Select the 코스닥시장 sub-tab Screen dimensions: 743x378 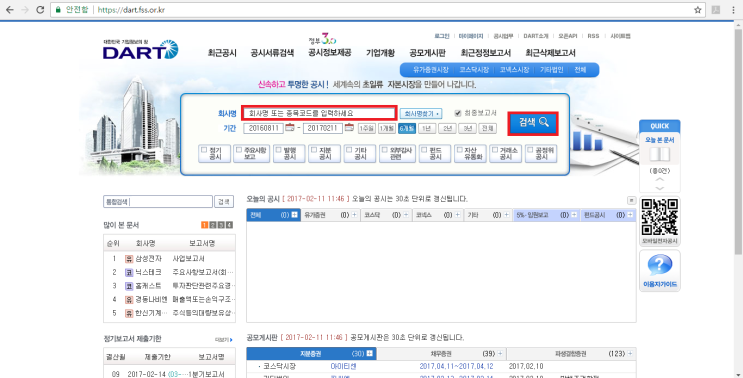[473, 70]
